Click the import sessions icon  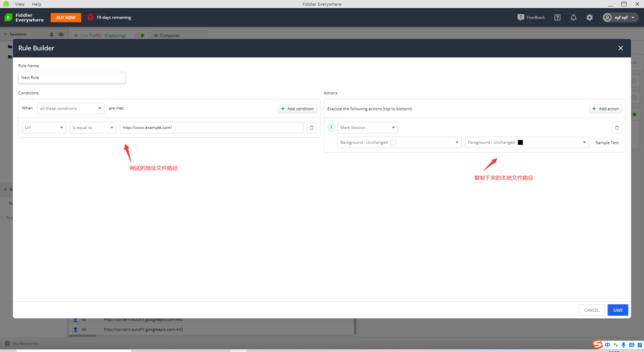point(52,34)
